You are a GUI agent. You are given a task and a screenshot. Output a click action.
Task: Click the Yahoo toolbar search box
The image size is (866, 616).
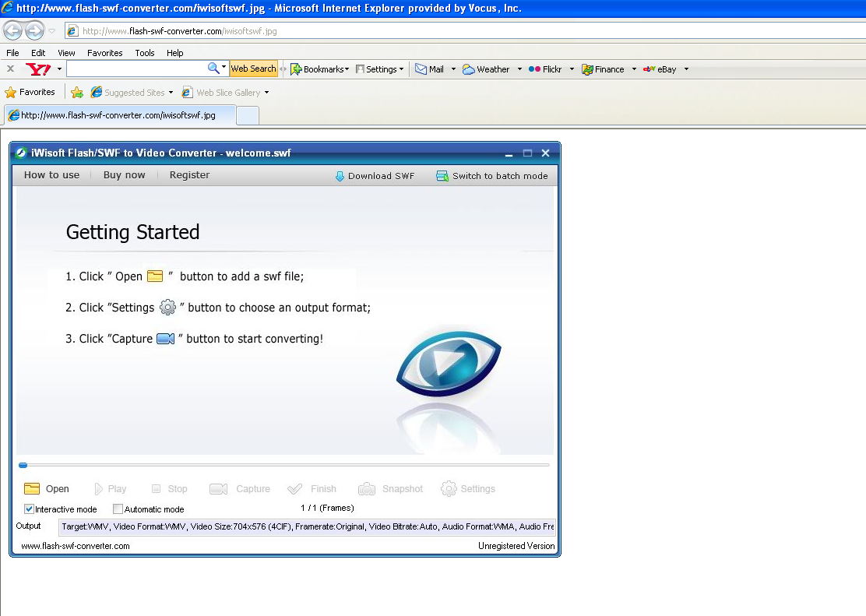click(x=136, y=69)
